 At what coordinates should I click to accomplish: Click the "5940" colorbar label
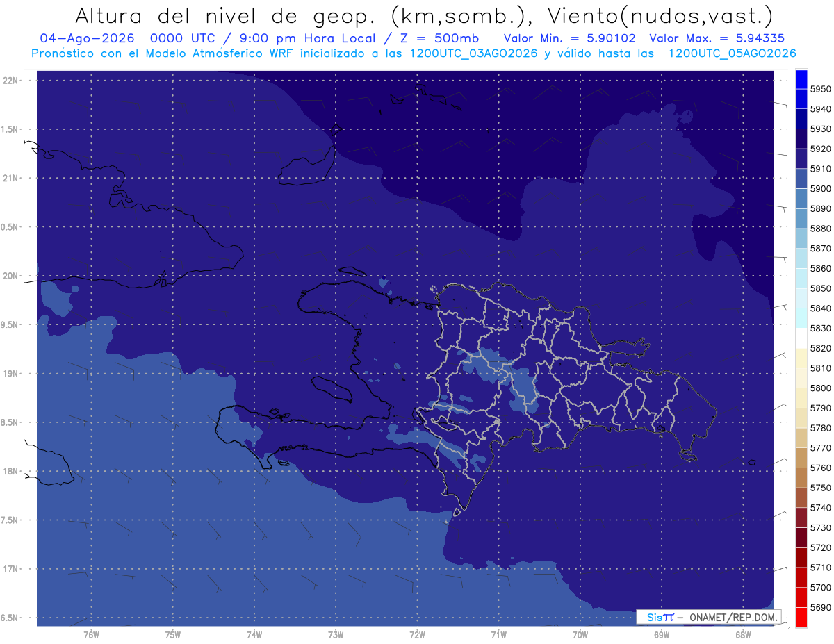pos(821,109)
